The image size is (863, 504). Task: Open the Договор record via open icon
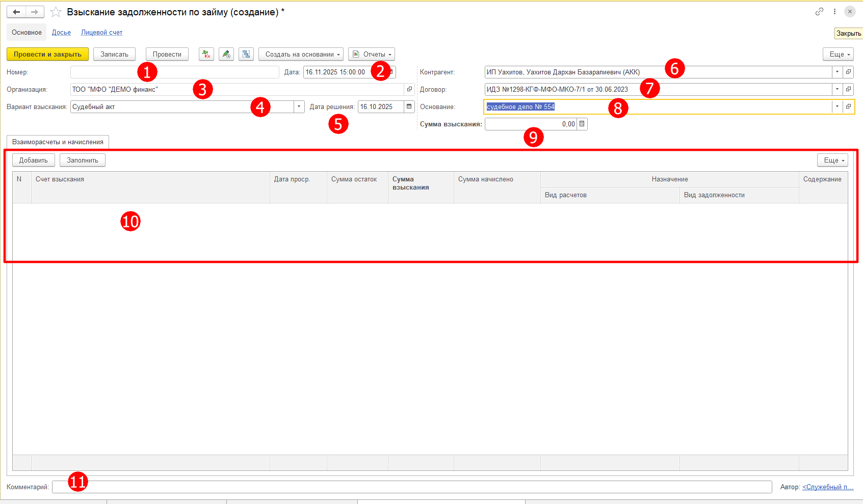848,89
